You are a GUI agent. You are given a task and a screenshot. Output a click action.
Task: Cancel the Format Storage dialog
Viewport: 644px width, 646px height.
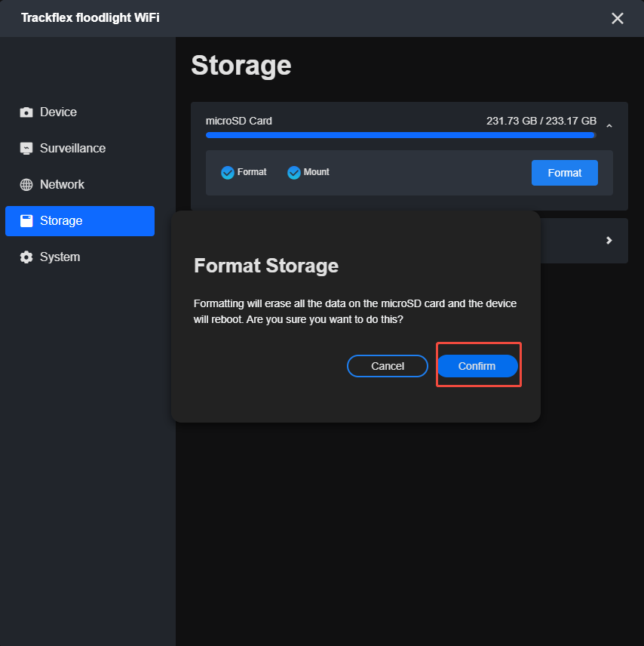(x=388, y=366)
